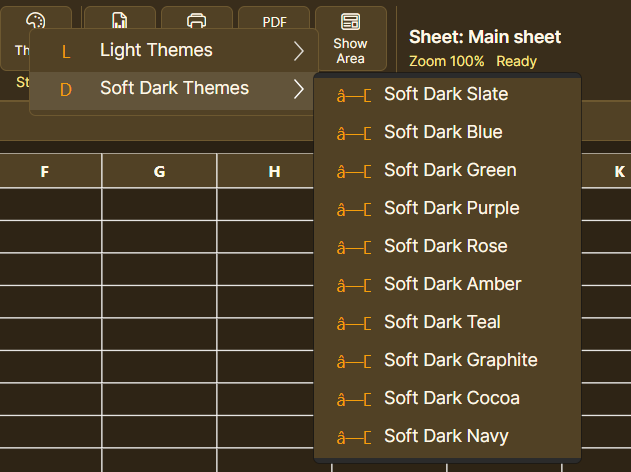Click the Sheet: Main sheet title
631x472 pixels.
coord(485,37)
